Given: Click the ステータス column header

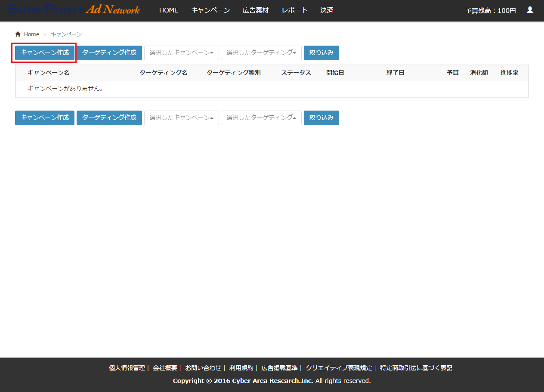Looking at the screenshot, I should point(296,73).
